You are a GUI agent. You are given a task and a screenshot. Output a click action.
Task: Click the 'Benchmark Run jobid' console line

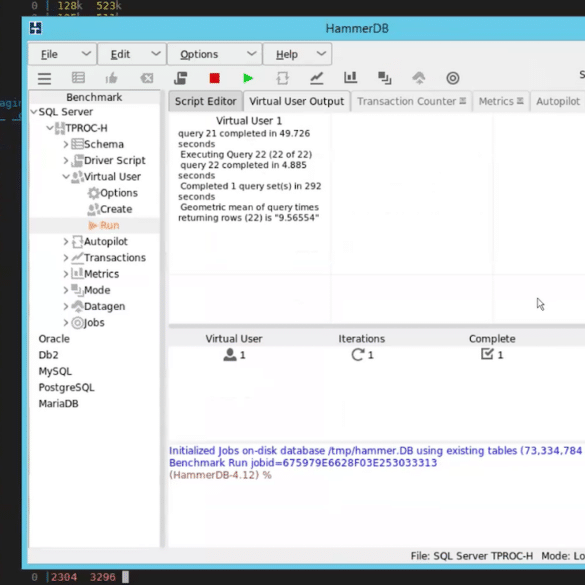(303, 463)
